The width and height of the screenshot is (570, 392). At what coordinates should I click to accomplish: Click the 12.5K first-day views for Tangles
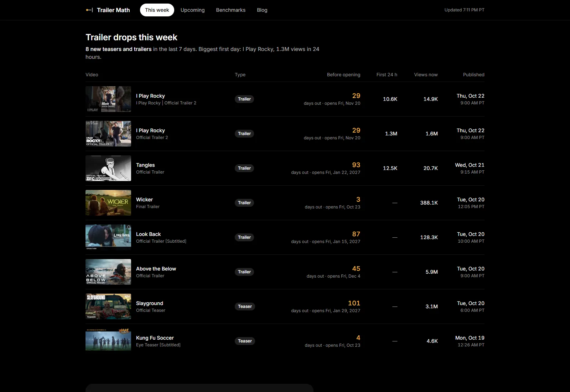point(390,168)
